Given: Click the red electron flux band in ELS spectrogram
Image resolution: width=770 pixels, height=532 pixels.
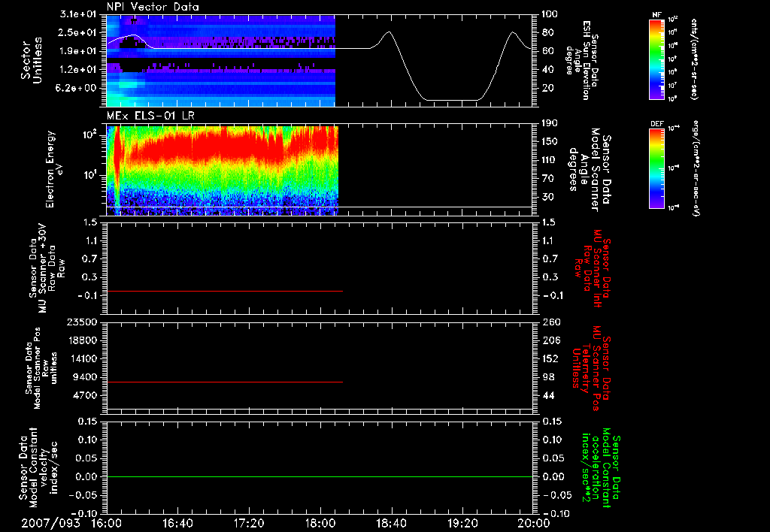Looking at the screenshot, I should (x=221, y=147).
